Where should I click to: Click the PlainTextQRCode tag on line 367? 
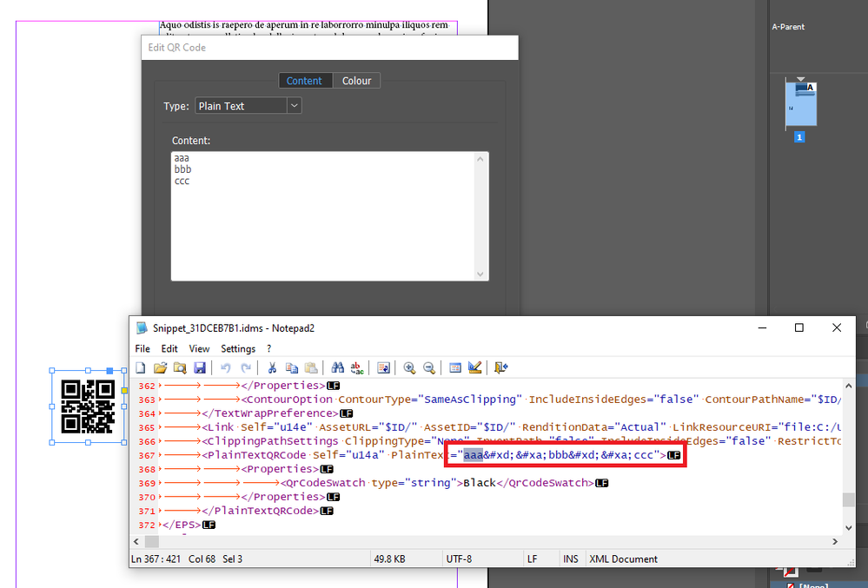254,455
